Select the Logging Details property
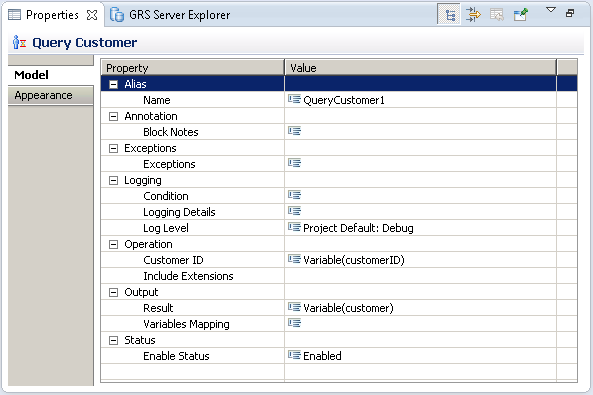Screen dimensions: 593x395 pyautogui.click(x=179, y=212)
